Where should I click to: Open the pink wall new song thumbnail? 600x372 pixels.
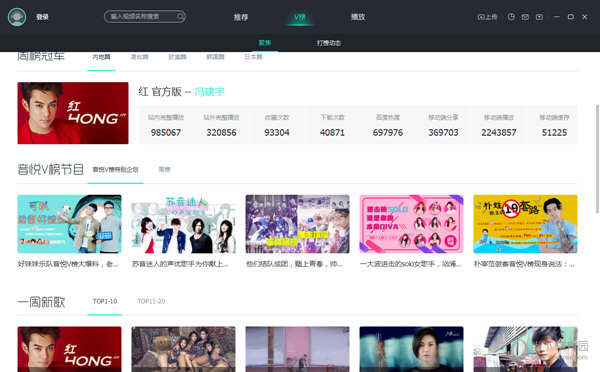pyautogui.click(x=297, y=349)
